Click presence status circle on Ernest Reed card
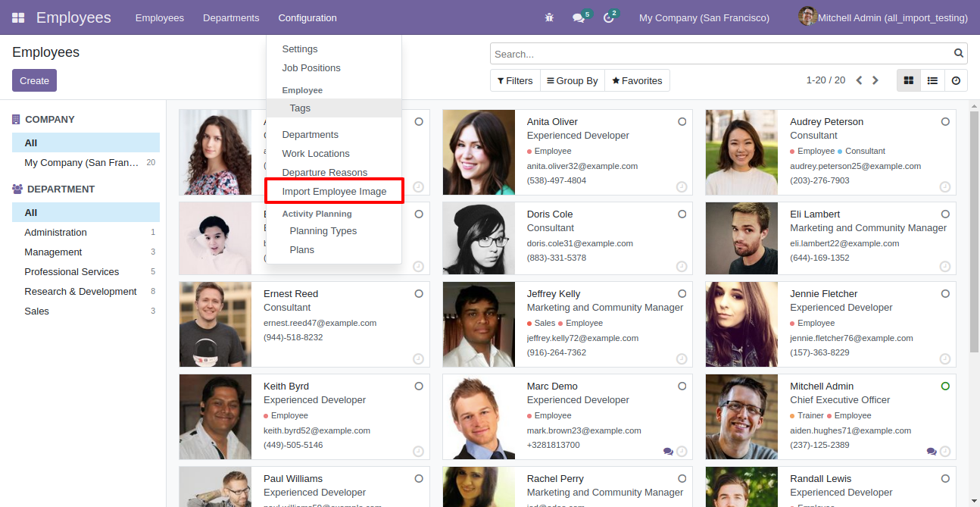 pos(419,293)
